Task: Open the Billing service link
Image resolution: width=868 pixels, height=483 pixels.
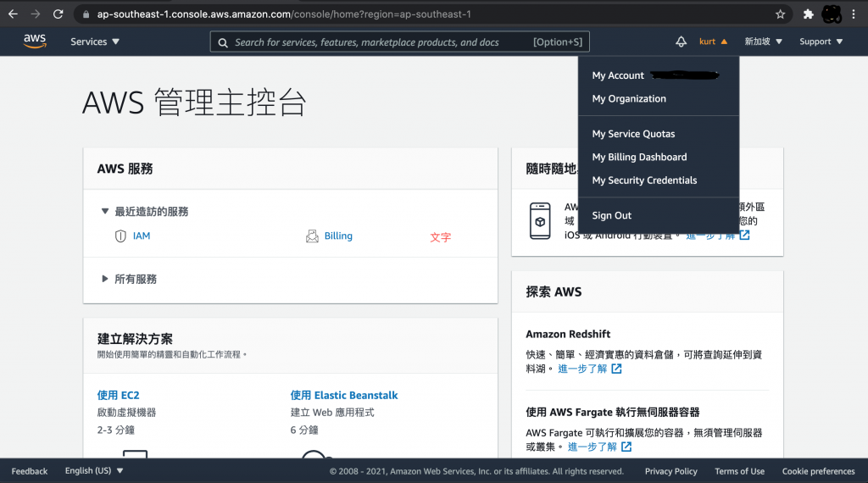Action: pos(338,236)
